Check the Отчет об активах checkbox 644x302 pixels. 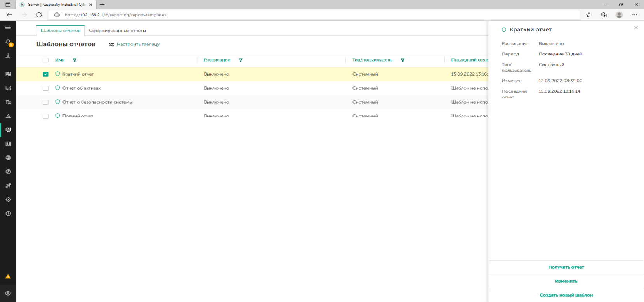46,88
